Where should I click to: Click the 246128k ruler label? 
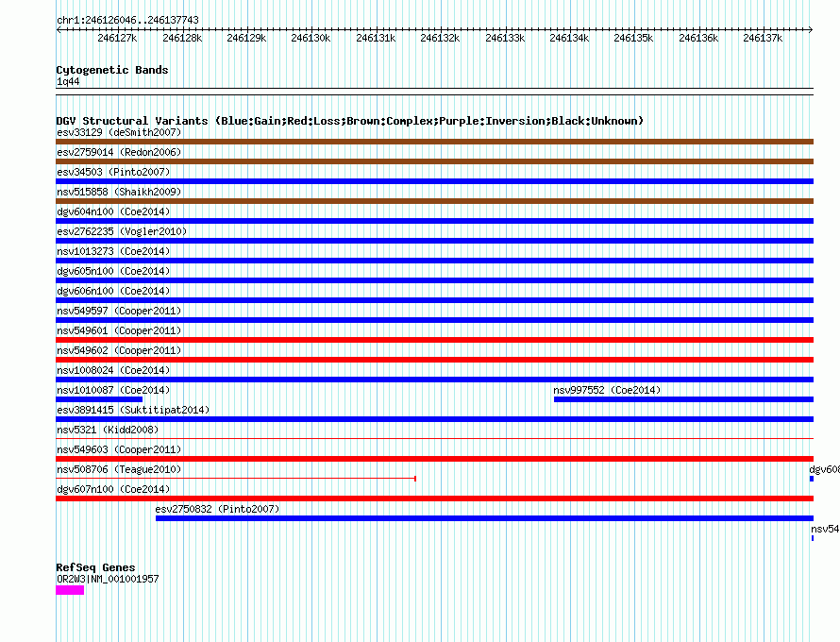182,38
